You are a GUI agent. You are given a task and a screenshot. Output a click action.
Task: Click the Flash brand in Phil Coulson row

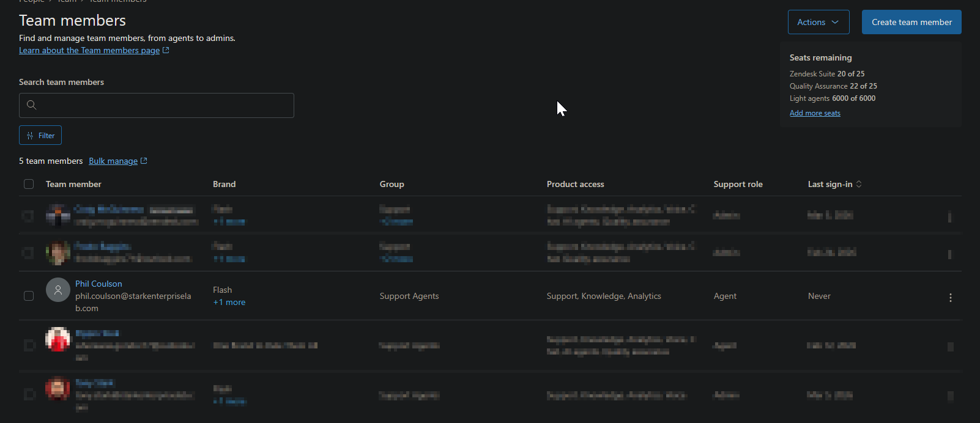coord(222,290)
